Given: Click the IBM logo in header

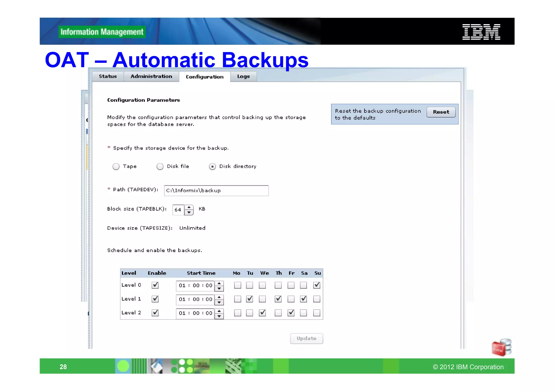Looking at the screenshot, I should click(481, 32).
